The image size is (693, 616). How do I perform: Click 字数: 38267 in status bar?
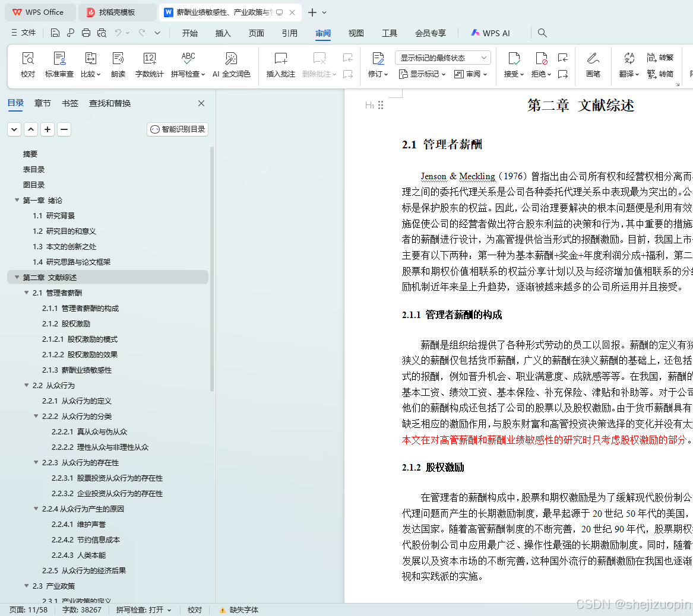pos(82,610)
